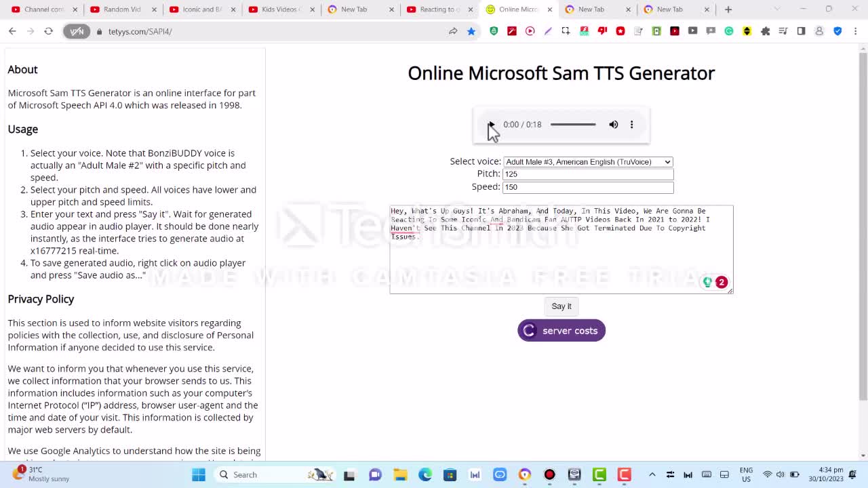Viewport: 868px width, 488px height.
Task: Open the Grammarly extension icon
Action: click(729, 31)
